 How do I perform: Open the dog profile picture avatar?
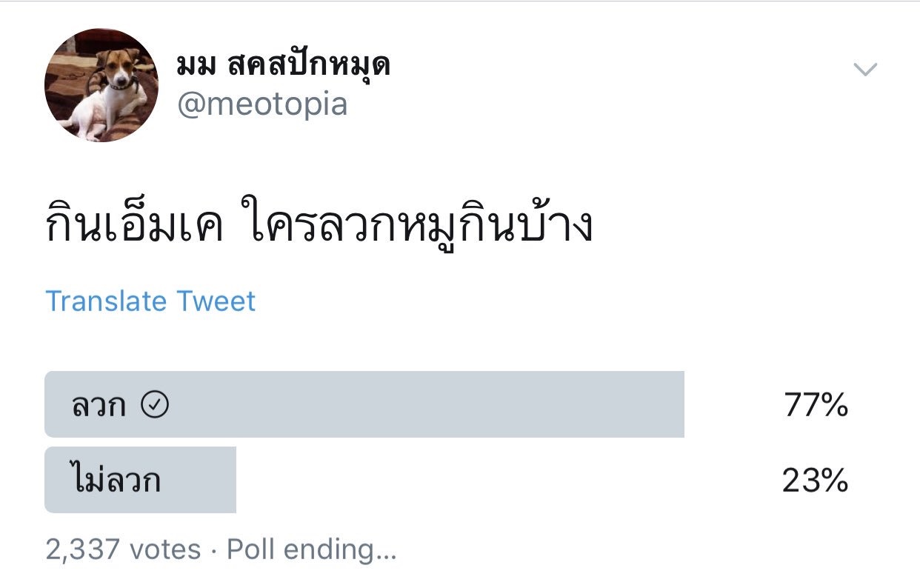101,85
